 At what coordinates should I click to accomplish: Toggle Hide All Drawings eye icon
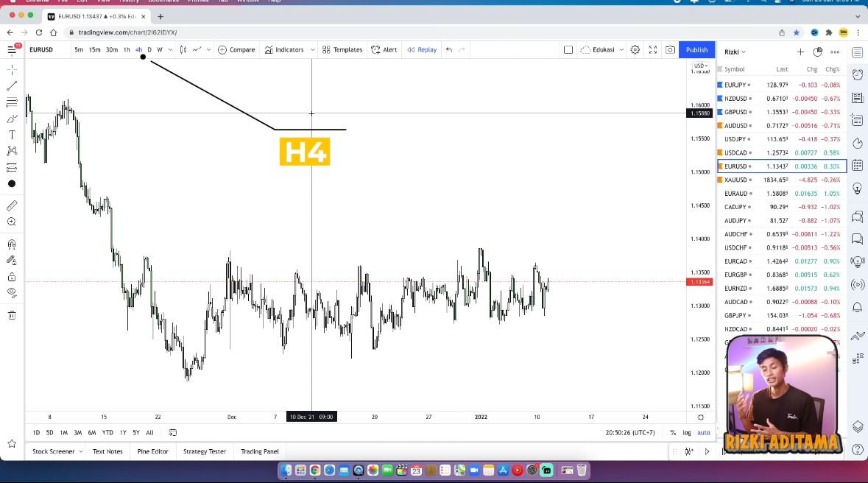pyautogui.click(x=12, y=292)
